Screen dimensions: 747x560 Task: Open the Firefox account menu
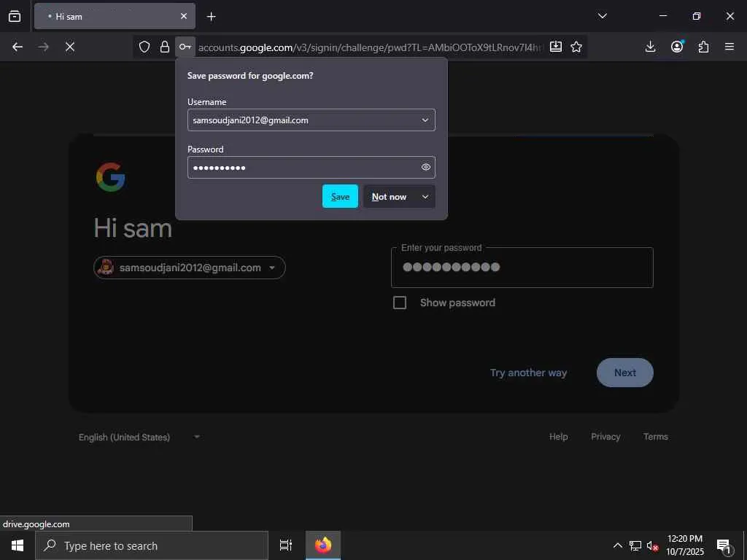677,47
